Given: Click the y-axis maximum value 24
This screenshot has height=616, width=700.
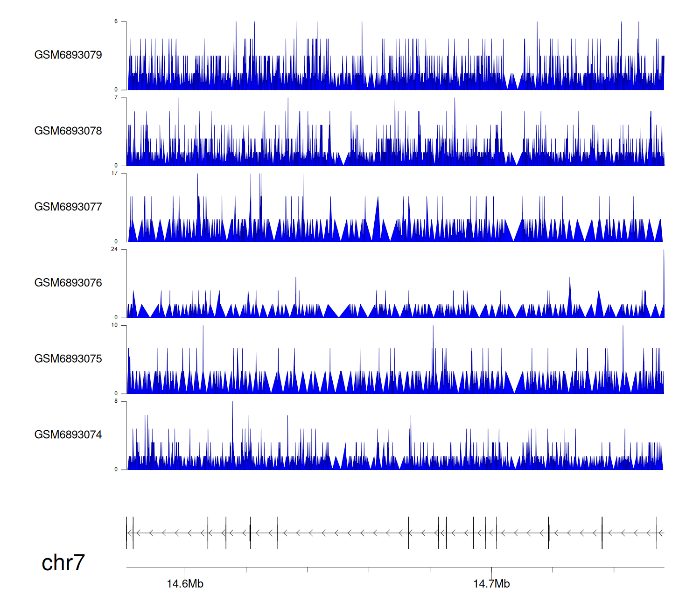Looking at the screenshot, I should 114,249.
